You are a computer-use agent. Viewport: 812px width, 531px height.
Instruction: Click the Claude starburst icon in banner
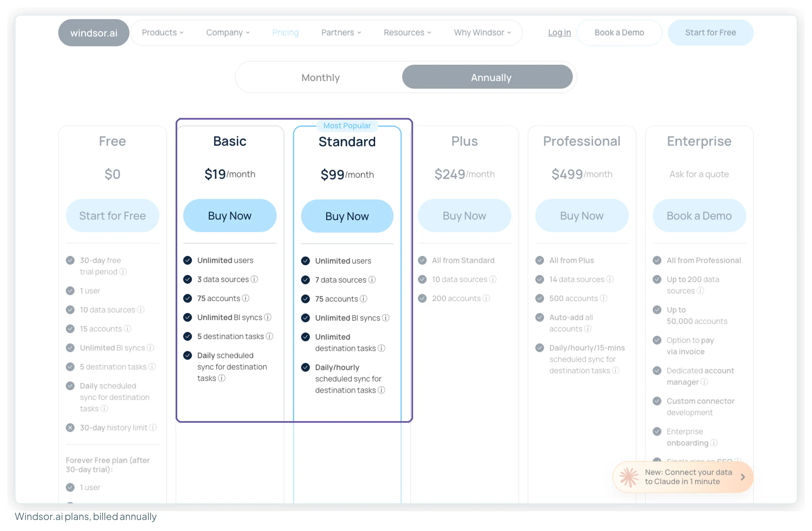629,477
